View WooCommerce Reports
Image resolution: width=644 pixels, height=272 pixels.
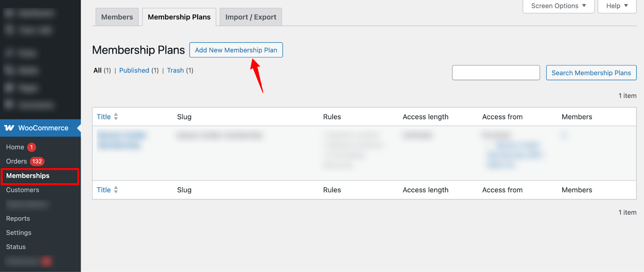(18, 218)
